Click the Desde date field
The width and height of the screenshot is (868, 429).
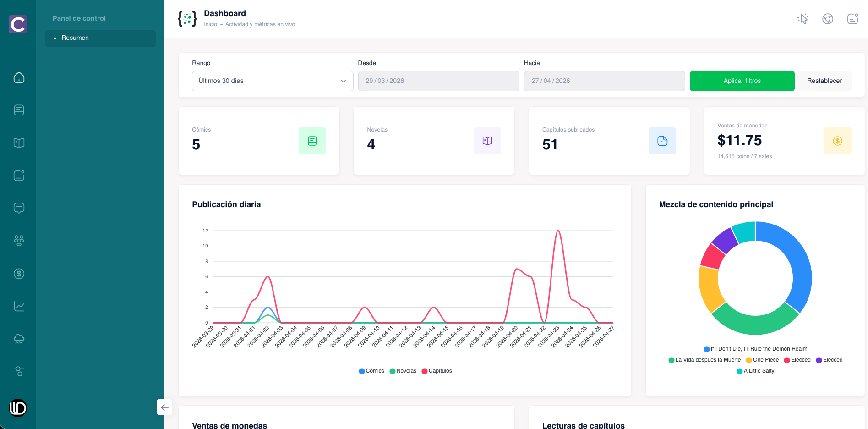438,81
